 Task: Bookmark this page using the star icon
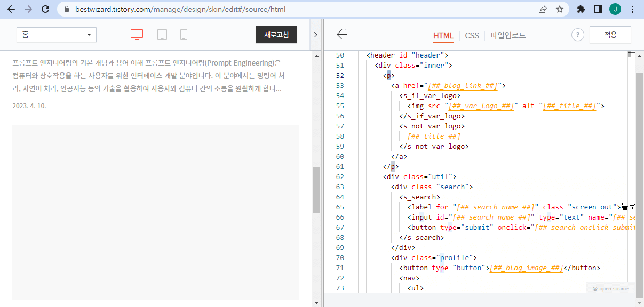(560, 9)
